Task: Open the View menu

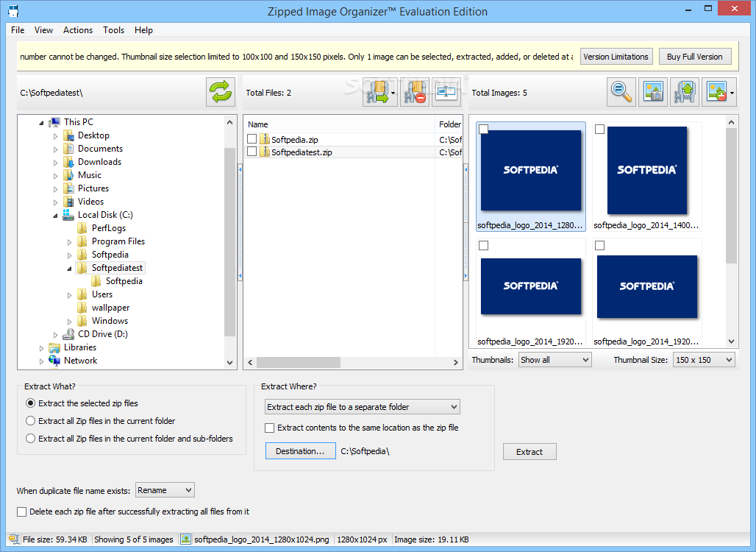Action: 43,30
